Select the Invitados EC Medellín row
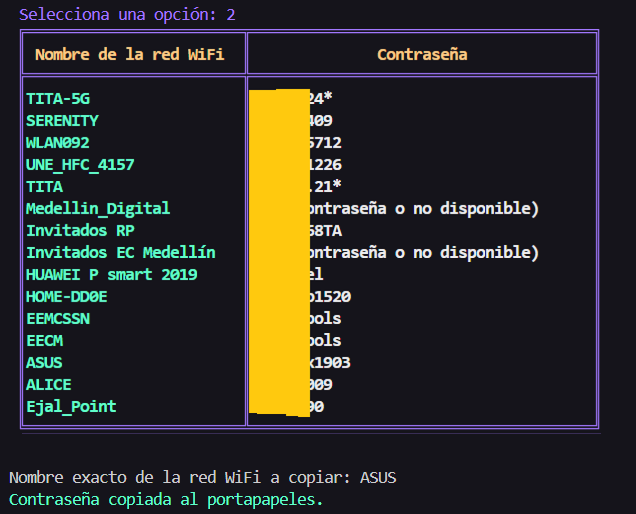 [120, 253]
